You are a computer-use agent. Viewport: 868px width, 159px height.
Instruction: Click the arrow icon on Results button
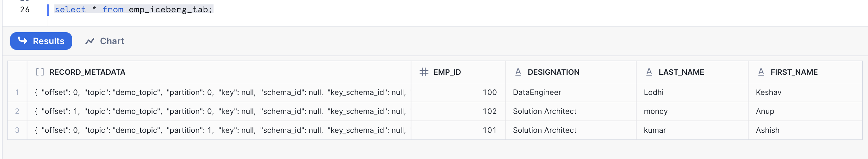coord(22,41)
